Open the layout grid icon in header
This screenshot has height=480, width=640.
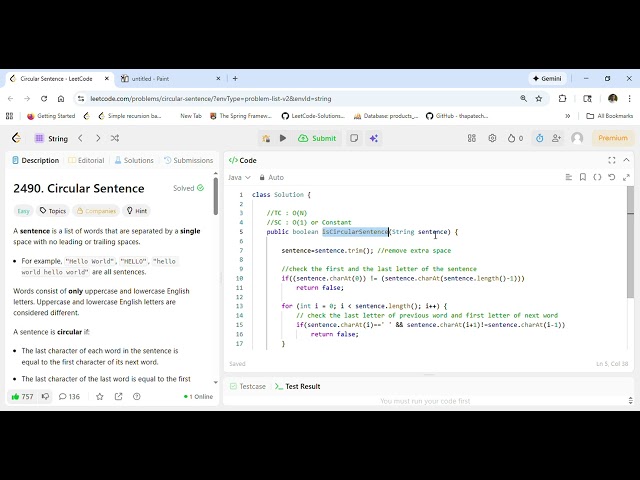[473, 138]
